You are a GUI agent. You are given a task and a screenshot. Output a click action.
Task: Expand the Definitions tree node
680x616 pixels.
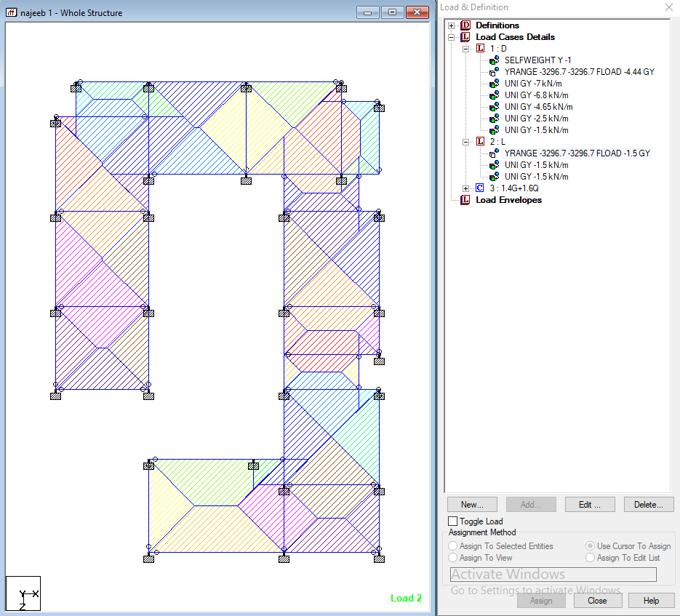pos(451,25)
